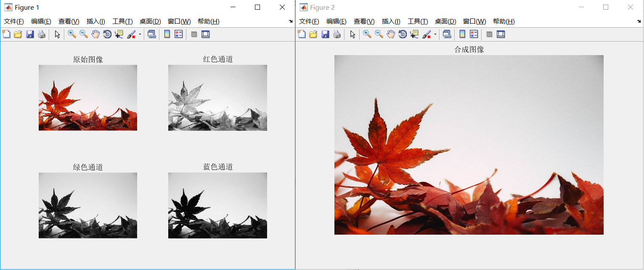Click Print Figure icon in Figure 1 toolbar

(41, 34)
